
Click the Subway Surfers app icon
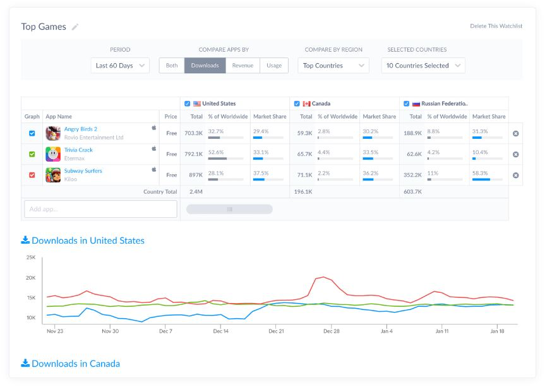pos(53,175)
